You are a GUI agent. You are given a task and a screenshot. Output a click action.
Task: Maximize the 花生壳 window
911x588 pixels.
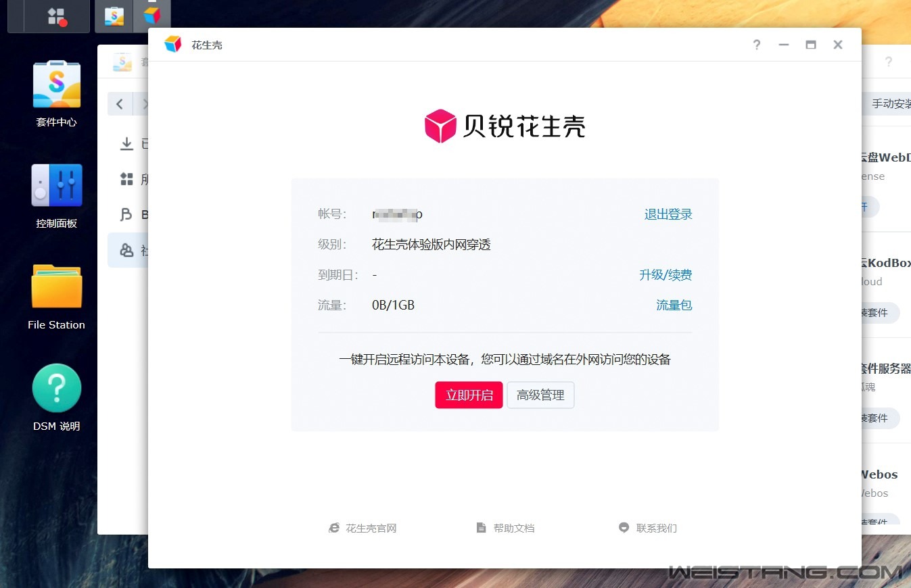(811, 45)
